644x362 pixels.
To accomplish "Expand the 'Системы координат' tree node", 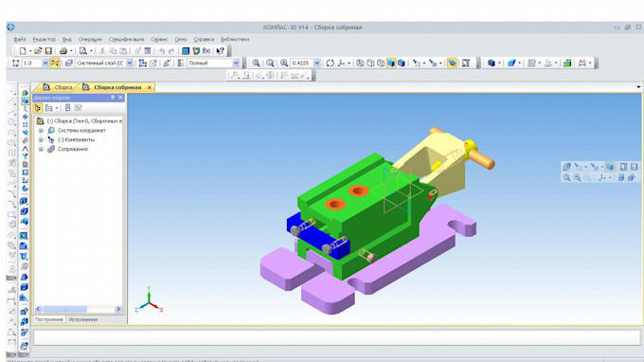I will (x=41, y=130).
